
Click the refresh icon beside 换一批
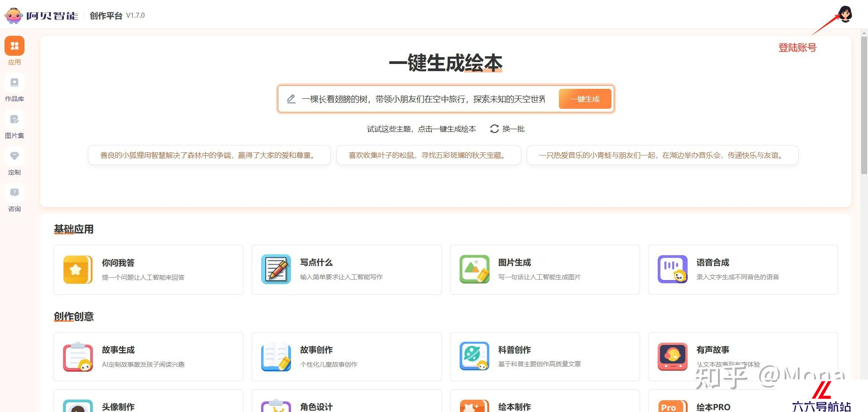[495, 129]
